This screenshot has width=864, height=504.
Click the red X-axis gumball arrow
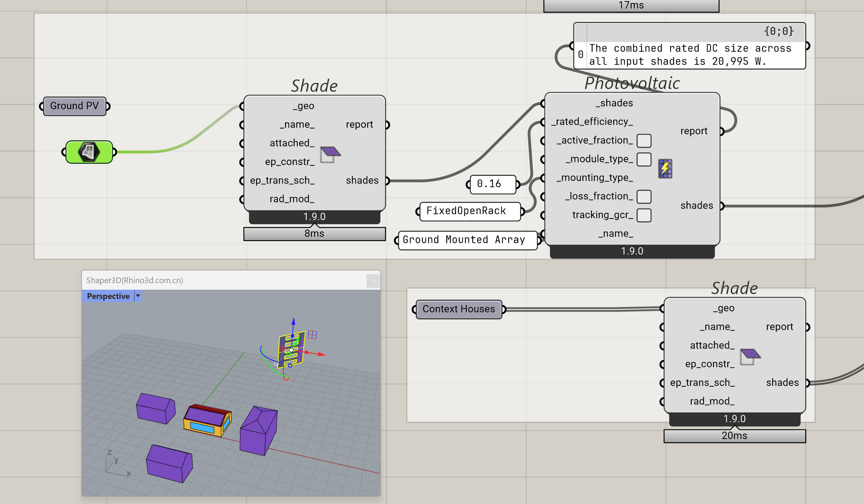[x=322, y=354]
